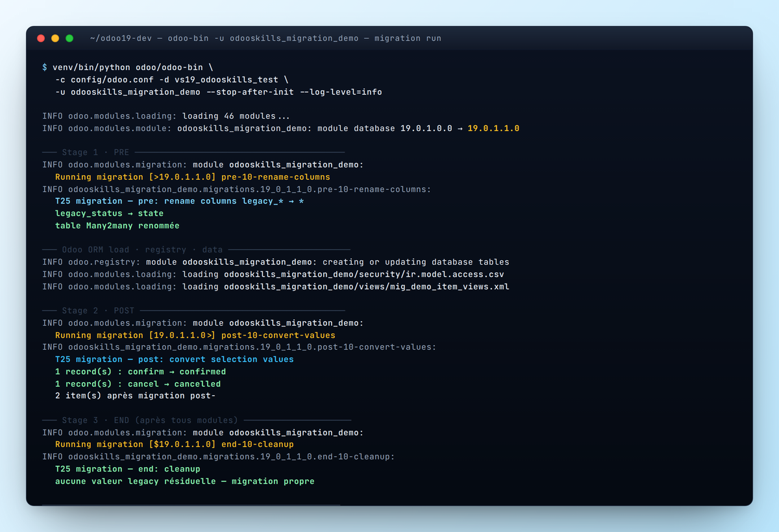Screen dimensions: 779x532
Task: Click the "legacy_status → state" output line
Action: 109,213
